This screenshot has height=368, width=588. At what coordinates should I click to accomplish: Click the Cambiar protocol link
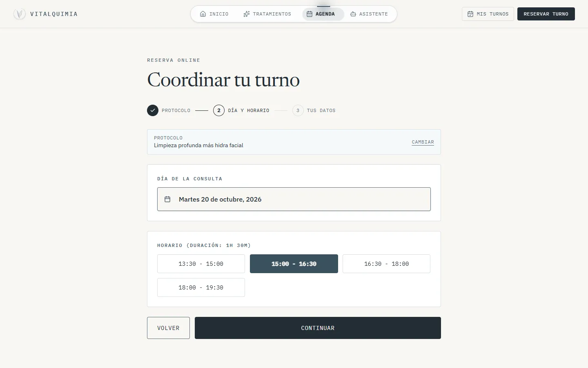(x=423, y=142)
